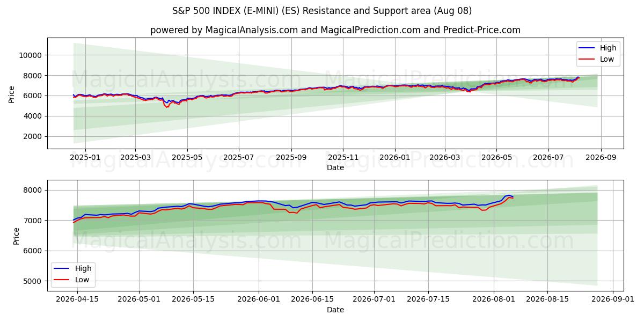Screen dimensions: 644x322
Task: Click the 2025-09 date label on the top chart
Action: (x=291, y=157)
